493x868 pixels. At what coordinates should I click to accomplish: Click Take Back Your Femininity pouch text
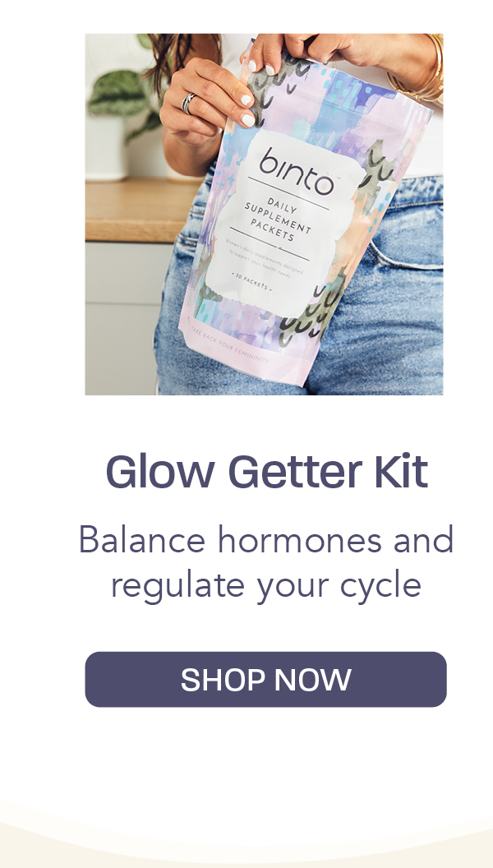(x=229, y=344)
